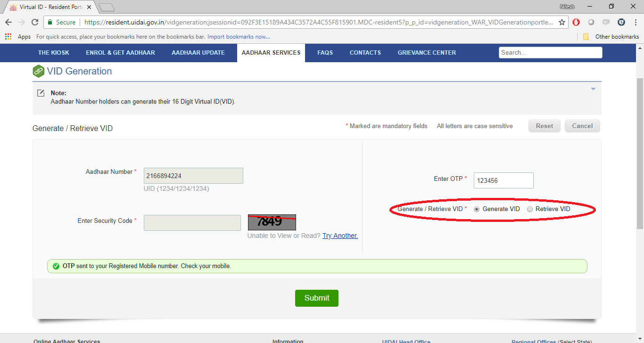The image size is (644, 343).
Task: Click the Try Another captcha link
Action: click(340, 236)
